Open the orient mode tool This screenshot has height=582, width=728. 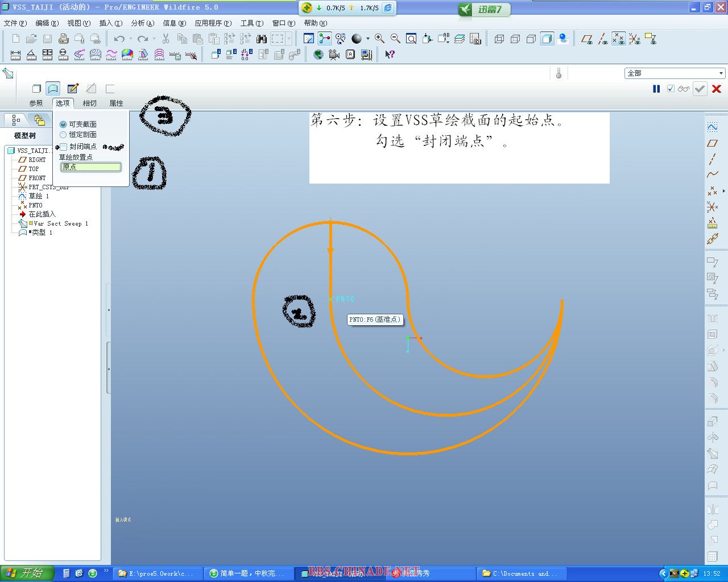click(x=341, y=39)
